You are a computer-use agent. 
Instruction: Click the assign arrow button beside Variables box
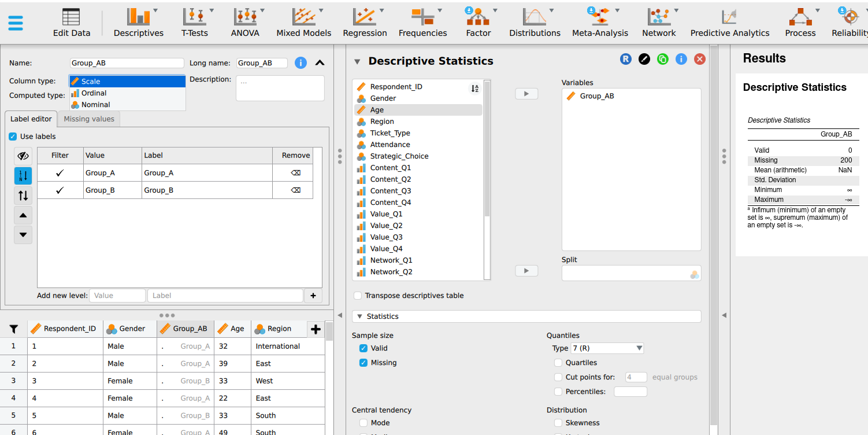[x=526, y=93]
